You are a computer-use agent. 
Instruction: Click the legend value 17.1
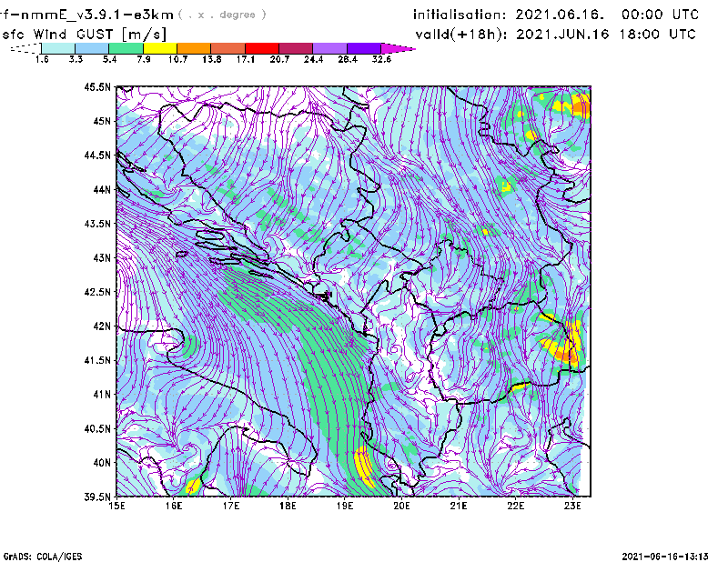coord(246,59)
